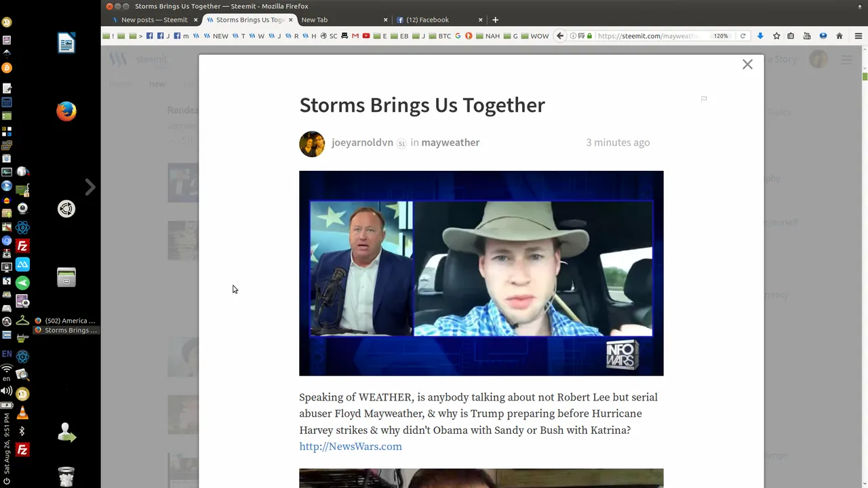Image resolution: width=868 pixels, height=488 pixels.
Task: Open the WOW bookmarks folder
Action: coord(535,36)
